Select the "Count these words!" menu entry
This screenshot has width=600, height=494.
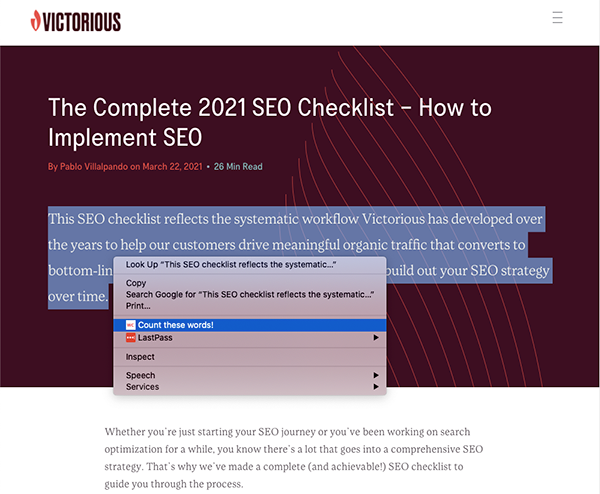176,325
